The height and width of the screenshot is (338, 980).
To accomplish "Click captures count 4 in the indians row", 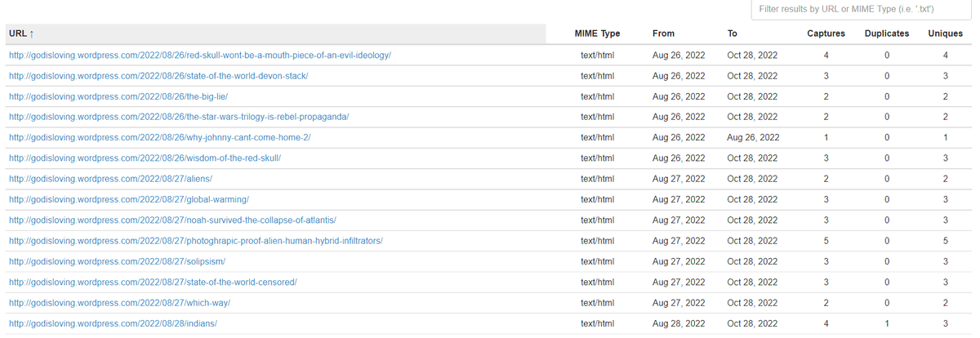I will click(x=826, y=323).
